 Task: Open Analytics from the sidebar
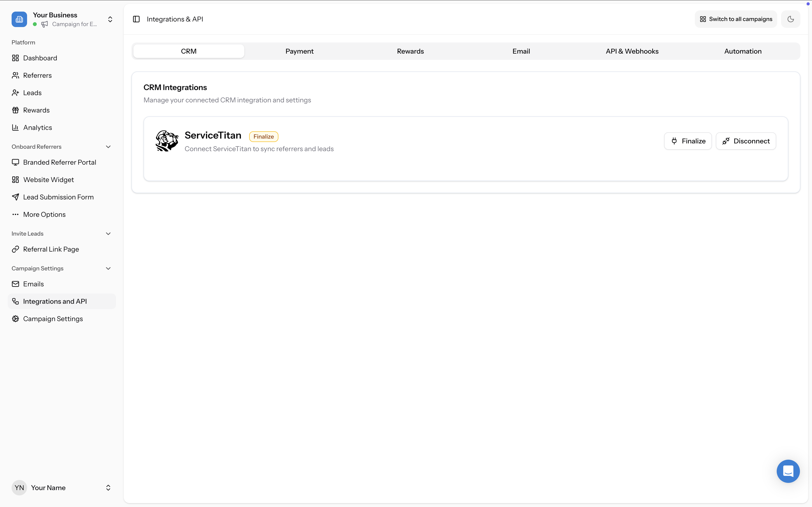[x=38, y=127]
